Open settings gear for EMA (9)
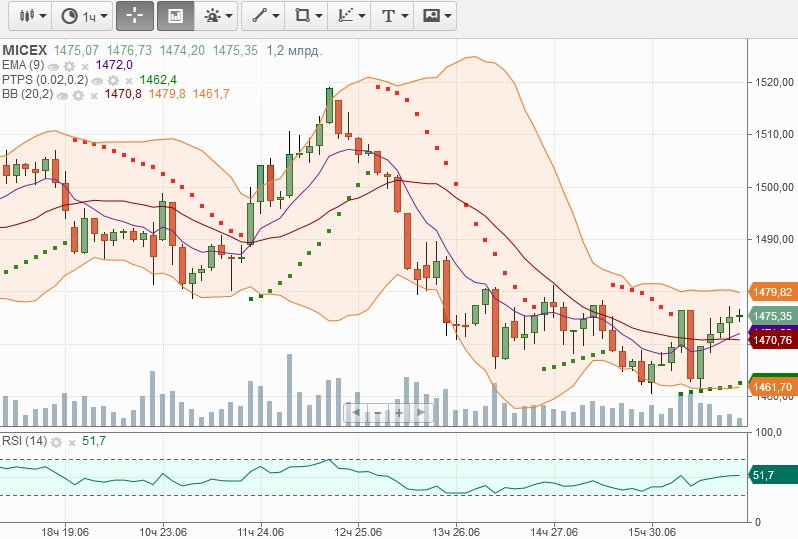 pyautogui.click(x=69, y=65)
